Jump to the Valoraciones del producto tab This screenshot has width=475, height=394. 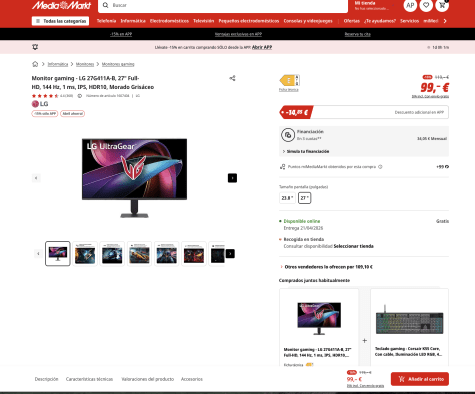click(x=148, y=379)
